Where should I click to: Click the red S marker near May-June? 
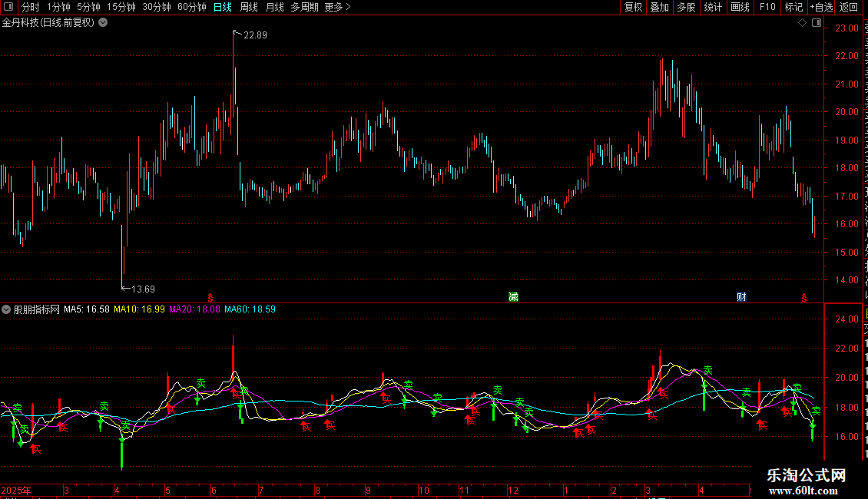(210, 298)
